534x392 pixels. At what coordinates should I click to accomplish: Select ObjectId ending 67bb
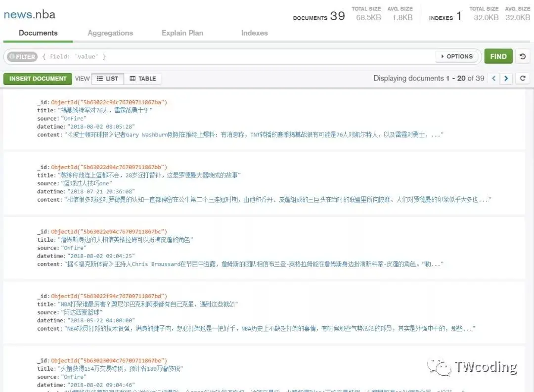[x=109, y=167]
